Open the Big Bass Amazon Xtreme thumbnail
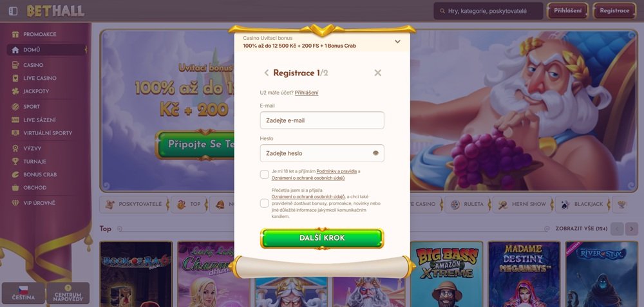The width and height of the screenshot is (644, 307). click(446, 274)
